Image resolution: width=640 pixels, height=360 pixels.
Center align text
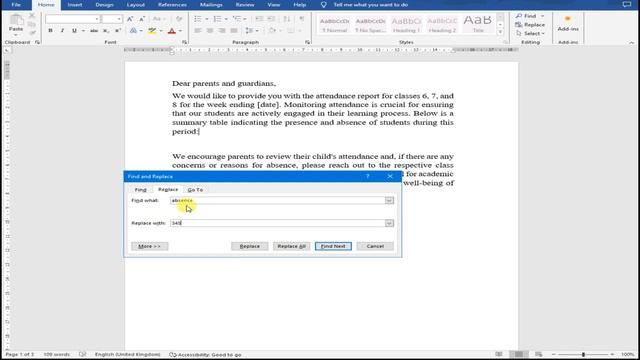210,31
